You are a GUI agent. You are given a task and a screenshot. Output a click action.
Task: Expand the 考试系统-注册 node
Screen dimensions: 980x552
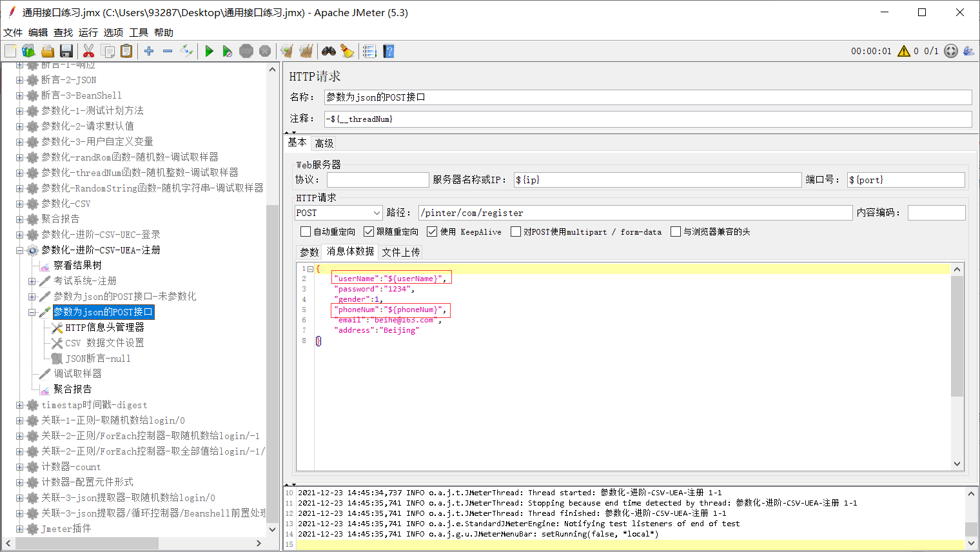(x=32, y=281)
